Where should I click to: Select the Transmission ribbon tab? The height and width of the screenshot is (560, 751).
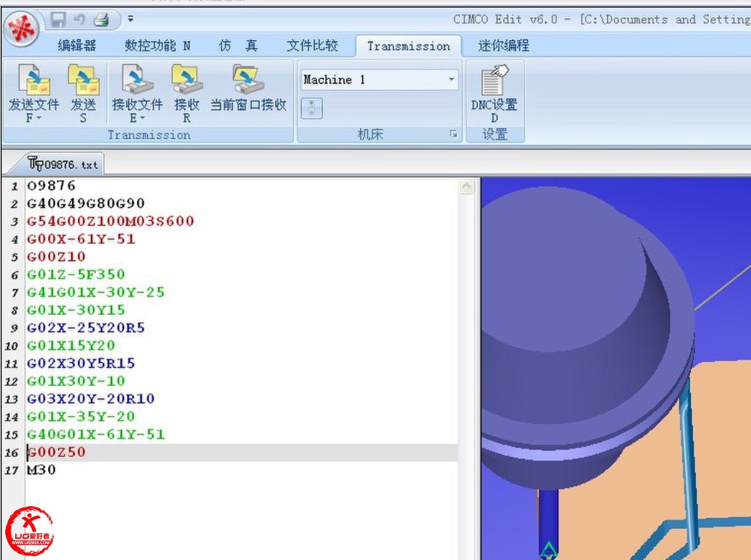click(x=409, y=46)
